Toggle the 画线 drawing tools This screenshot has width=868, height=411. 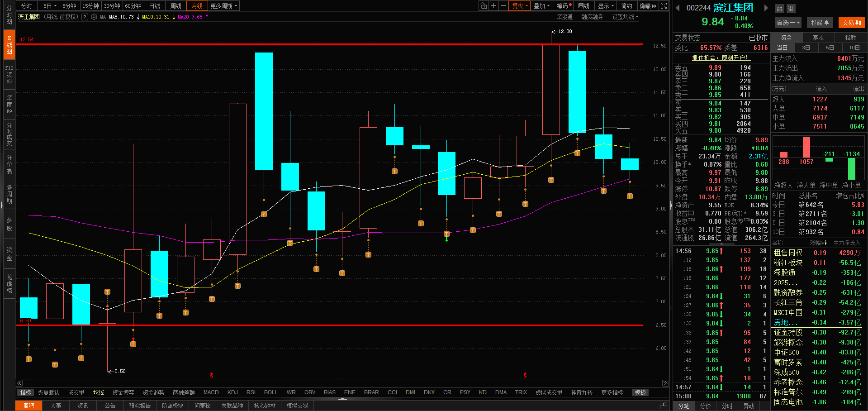[x=584, y=6]
